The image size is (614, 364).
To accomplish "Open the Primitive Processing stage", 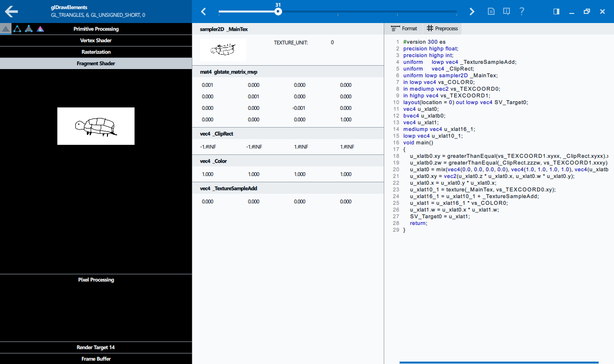I will click(96, 29).
